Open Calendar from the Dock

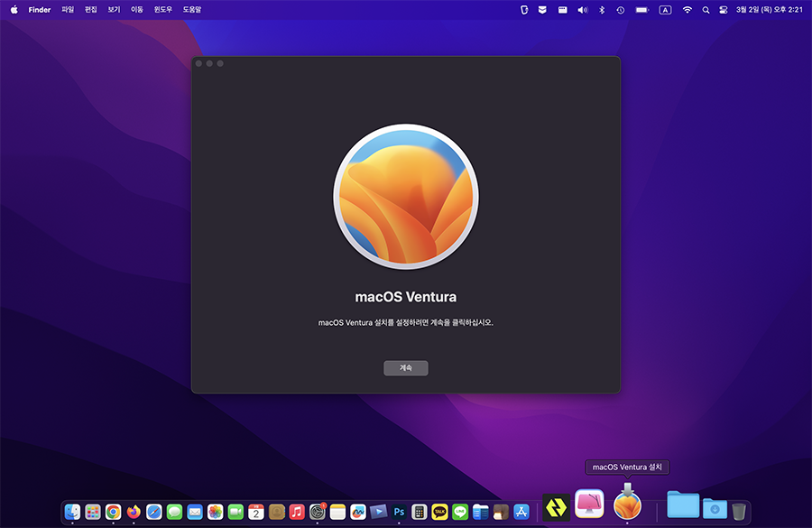(x=256, y=512)
